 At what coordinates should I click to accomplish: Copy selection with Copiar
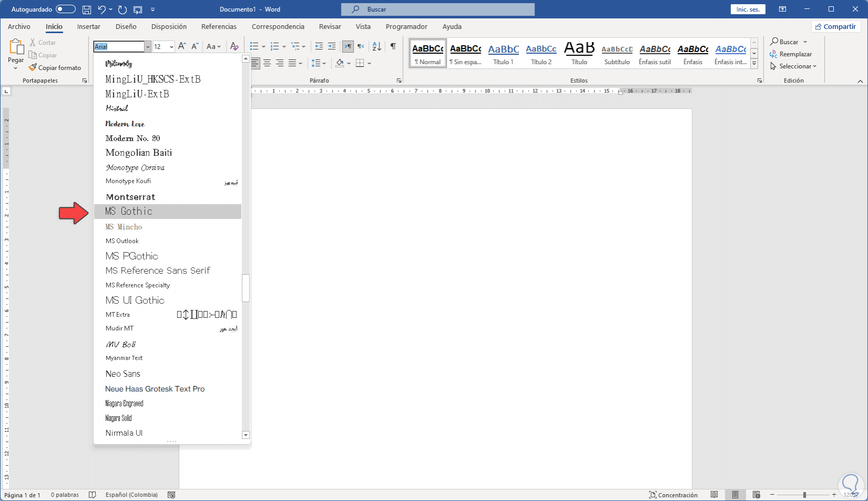[x=43, y=55]
